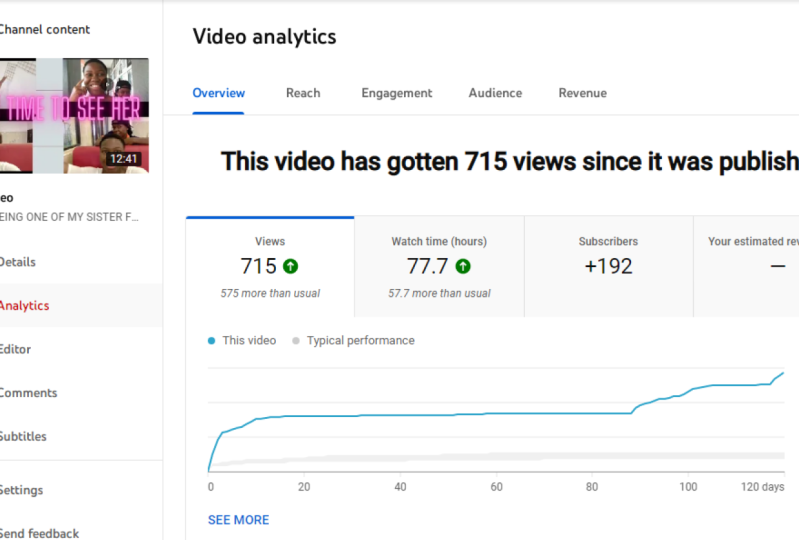799x540 pixels.
Task: Go to Channel content in sidebar
Action: point(44,30)
